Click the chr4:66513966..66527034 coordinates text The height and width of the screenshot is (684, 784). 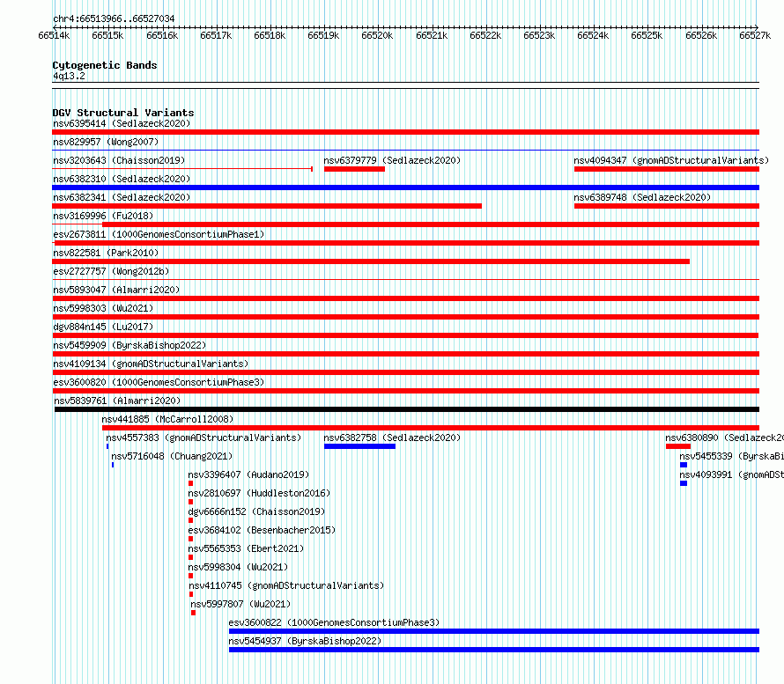click(114, 18)
